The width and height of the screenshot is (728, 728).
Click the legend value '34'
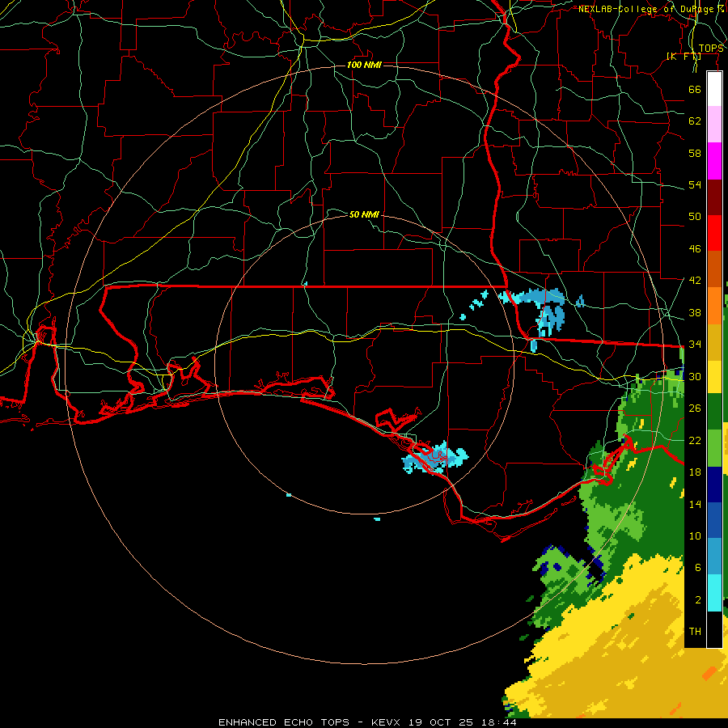tap(695, 345)
